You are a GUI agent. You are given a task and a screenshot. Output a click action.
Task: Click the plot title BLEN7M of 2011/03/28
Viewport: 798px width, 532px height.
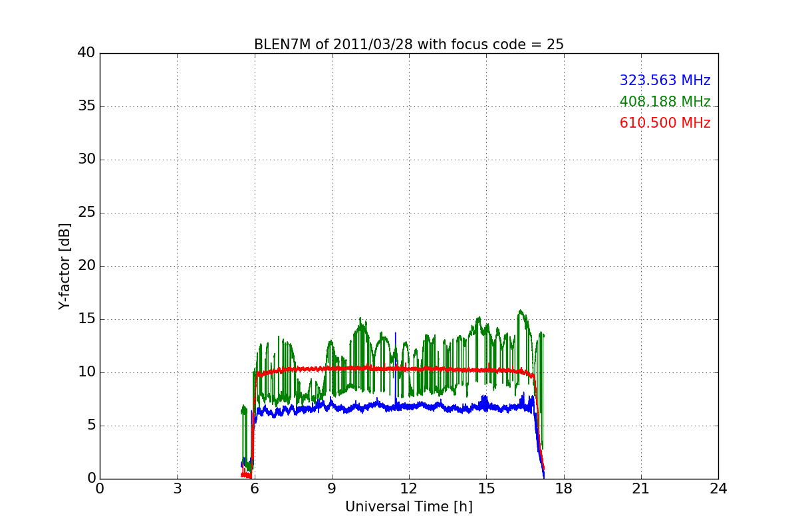point(409,45)
